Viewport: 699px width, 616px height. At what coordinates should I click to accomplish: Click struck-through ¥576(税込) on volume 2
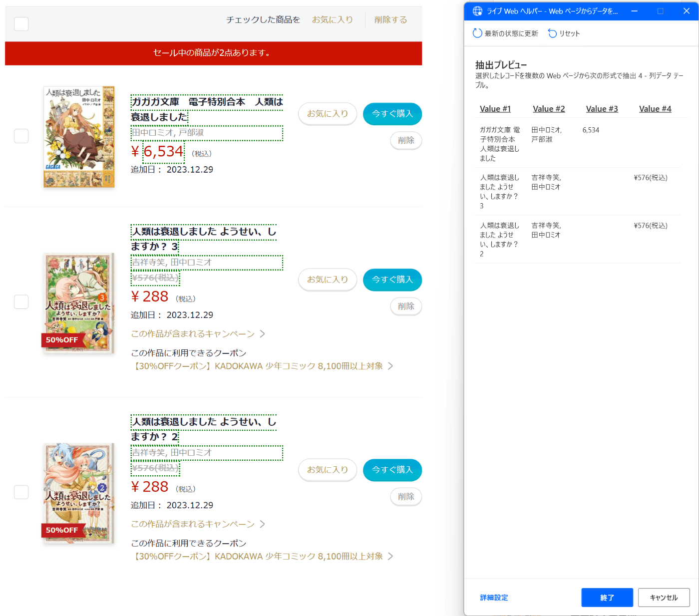pos(155,468)
